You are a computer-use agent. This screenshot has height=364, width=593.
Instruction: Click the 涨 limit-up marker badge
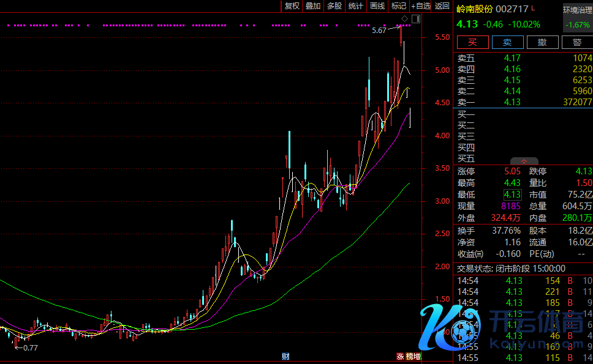pos(400,357)
